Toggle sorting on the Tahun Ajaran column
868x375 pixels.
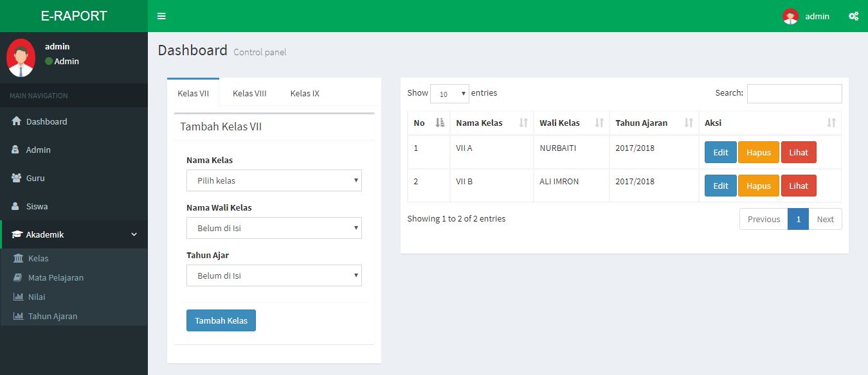pos(689,122)
